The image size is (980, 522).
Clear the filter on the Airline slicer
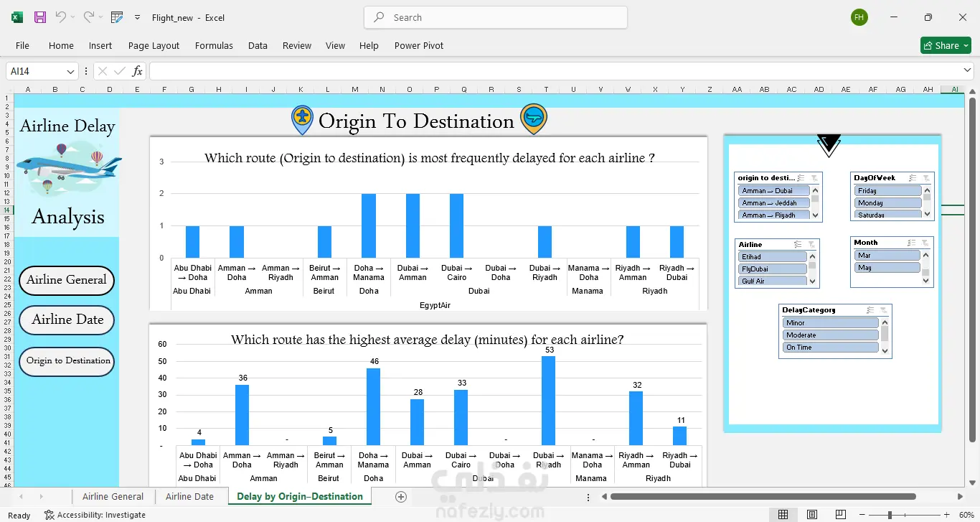pos(811,245)
